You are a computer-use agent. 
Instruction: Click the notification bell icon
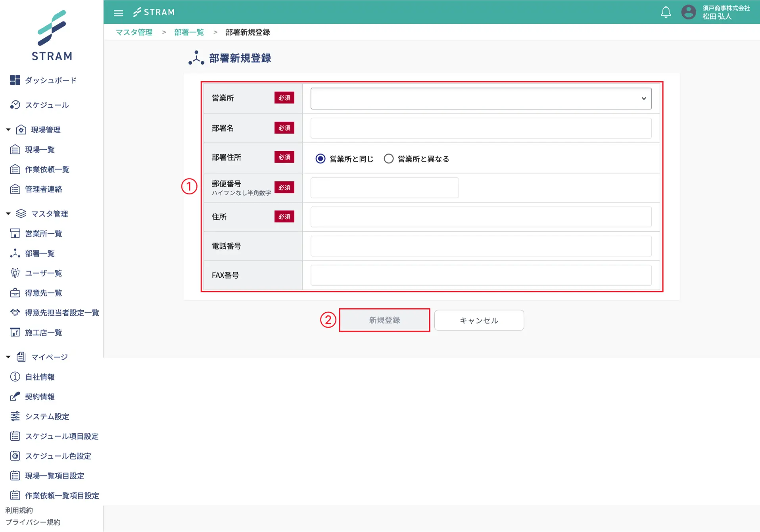666,12
